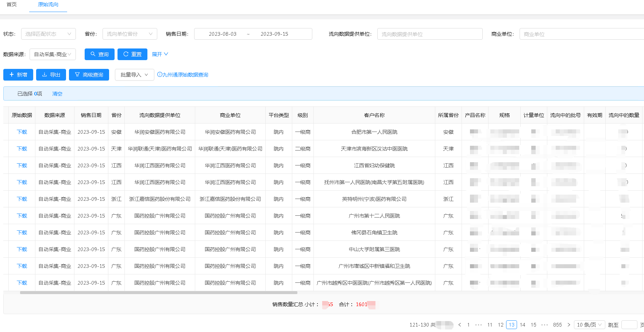Open the 批量导入 dropdown

pos(134,75)
